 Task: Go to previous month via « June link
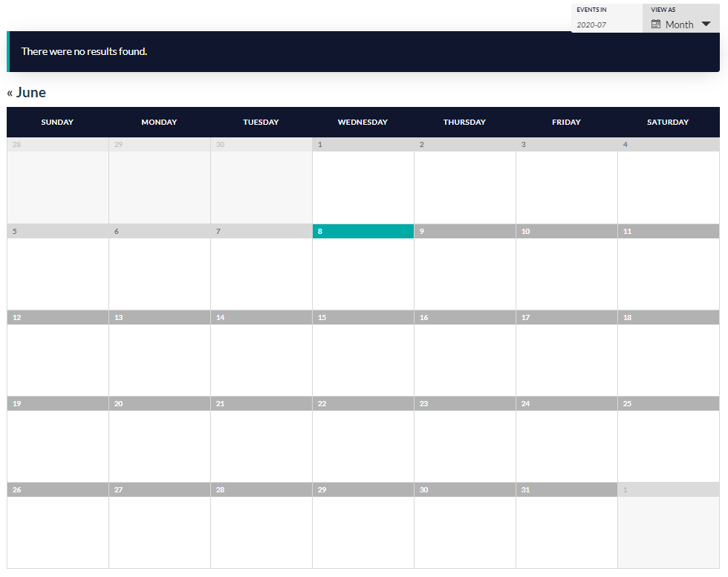[x=27, y=92]
